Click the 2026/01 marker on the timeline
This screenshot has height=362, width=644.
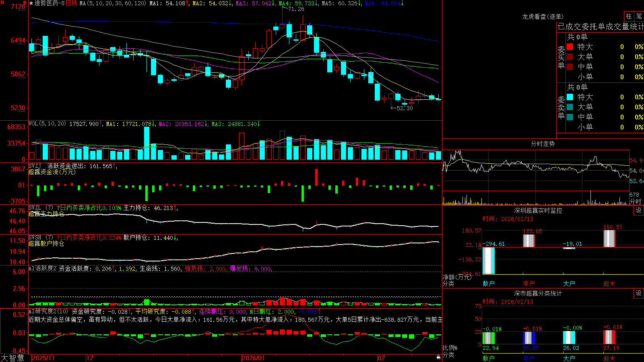(x=254, y=358)
